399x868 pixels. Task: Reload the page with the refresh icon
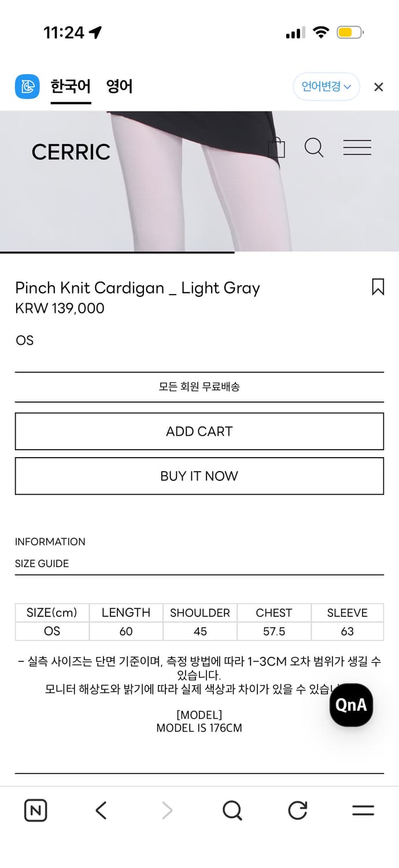point(297,810)
